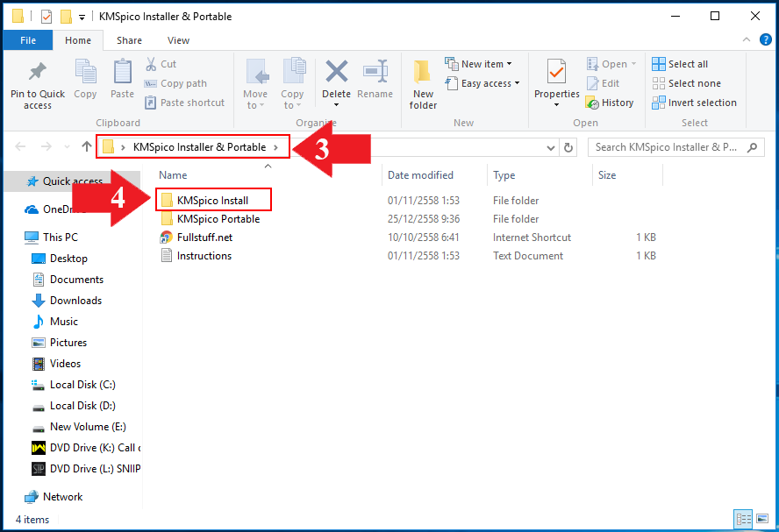Click the search magnifier icon
The image size is (779, 532).
pyautogui.click(x=753, y=147)
